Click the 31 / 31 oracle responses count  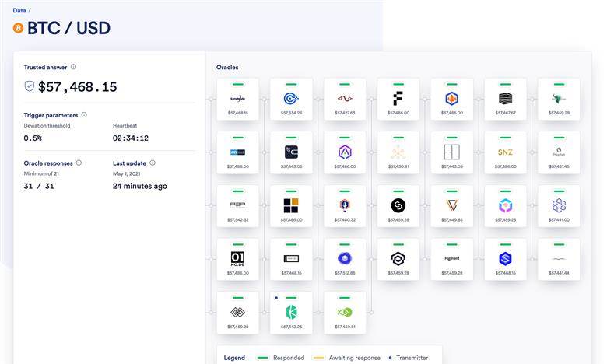(x=39, y=186)
